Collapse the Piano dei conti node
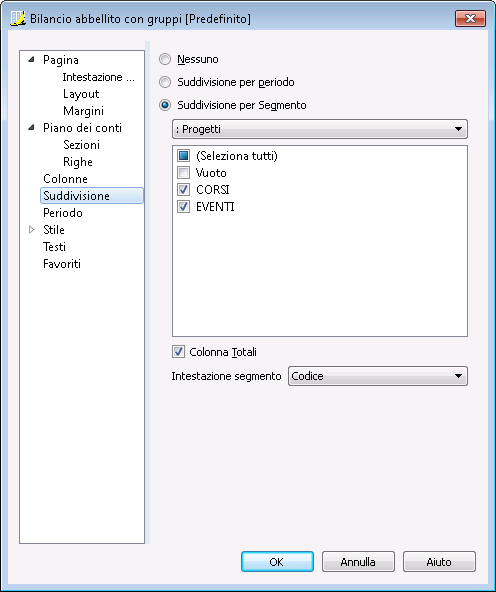This screenshot has width=496, height=592. 32,128
